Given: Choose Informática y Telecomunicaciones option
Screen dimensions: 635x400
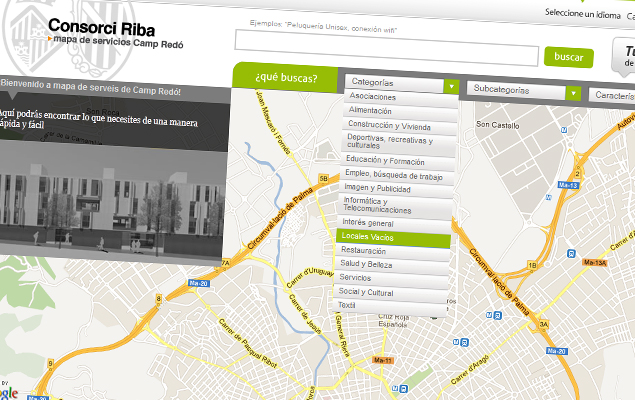Looking at the screenshot, I should click(395, 205).
